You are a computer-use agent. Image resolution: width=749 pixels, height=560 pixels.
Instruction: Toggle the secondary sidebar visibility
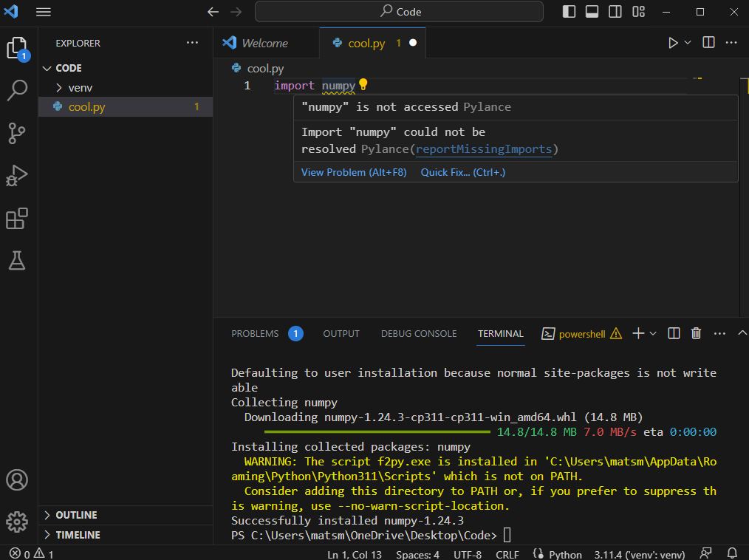(x=613, y=11)
